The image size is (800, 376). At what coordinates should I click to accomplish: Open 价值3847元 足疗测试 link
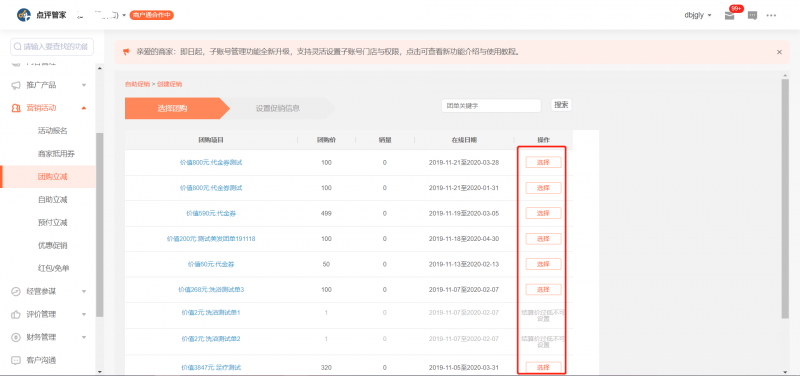tap(211, 367)
